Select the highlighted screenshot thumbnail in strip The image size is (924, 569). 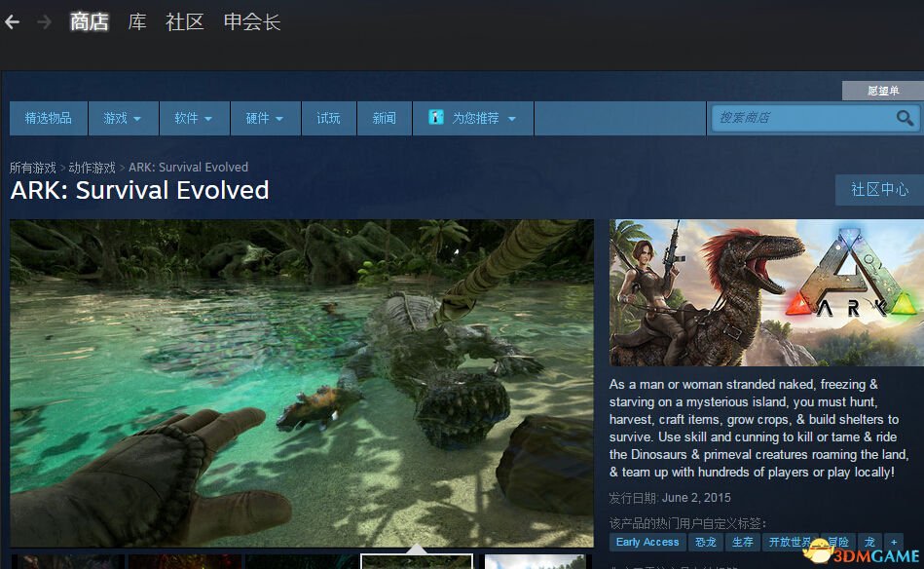point(417,561)
